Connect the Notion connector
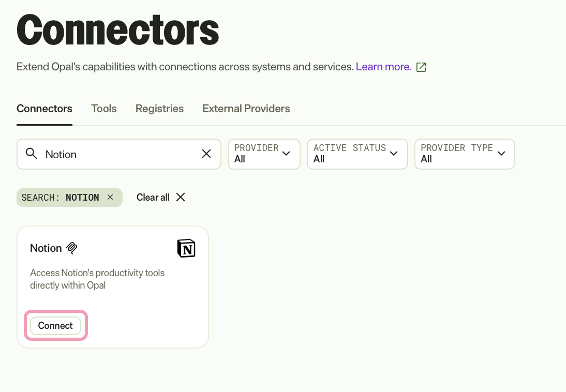The height and width of the screenshot is (392, 566). 55,326
